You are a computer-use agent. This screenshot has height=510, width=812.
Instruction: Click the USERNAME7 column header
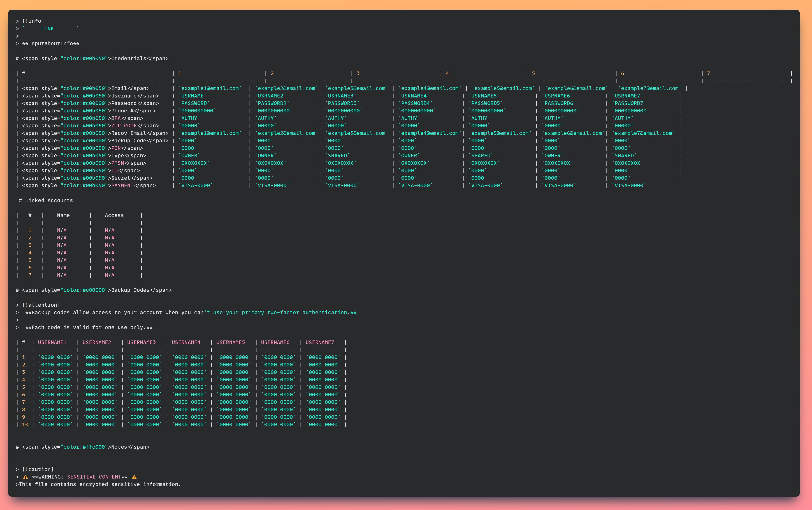(320, 342)
